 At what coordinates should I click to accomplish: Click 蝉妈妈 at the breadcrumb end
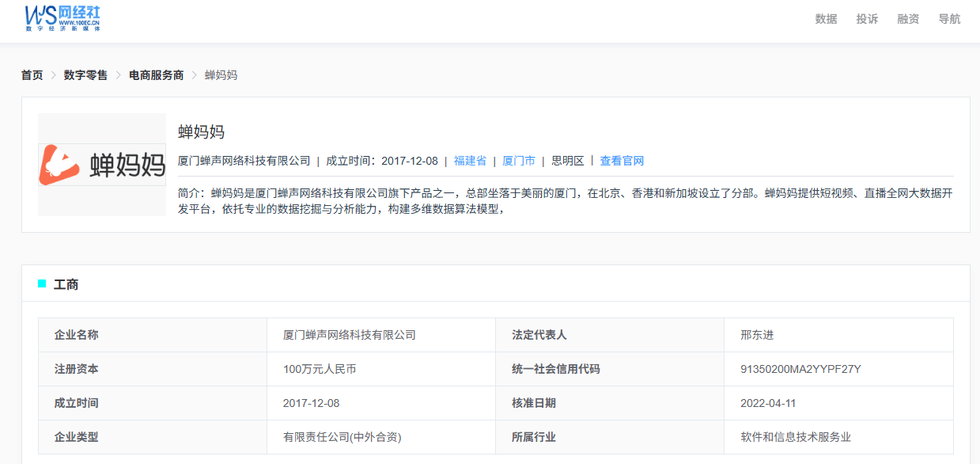tap(221, 75)
